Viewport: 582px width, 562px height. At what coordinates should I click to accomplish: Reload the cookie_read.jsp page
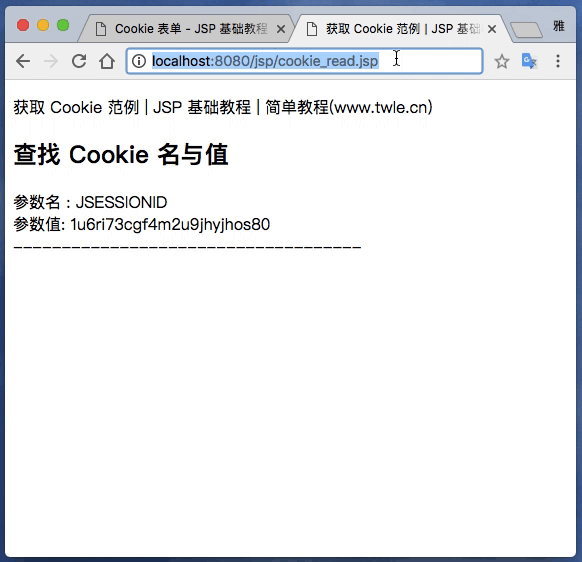(79, 61)
